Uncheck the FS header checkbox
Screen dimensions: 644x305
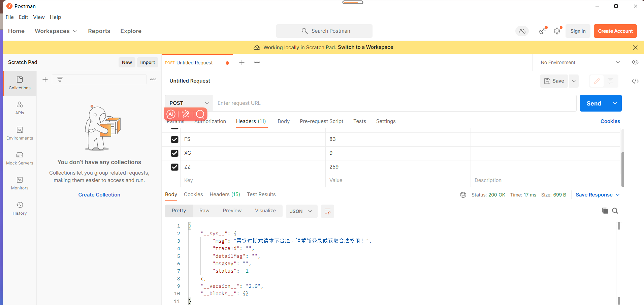174,139
